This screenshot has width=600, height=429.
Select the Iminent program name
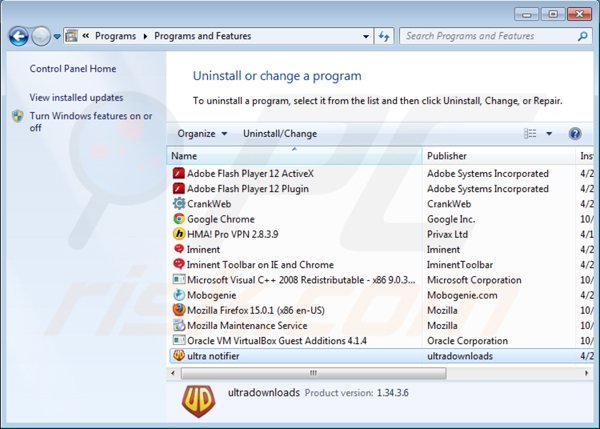pyautogui.click(x=203, y=250)
